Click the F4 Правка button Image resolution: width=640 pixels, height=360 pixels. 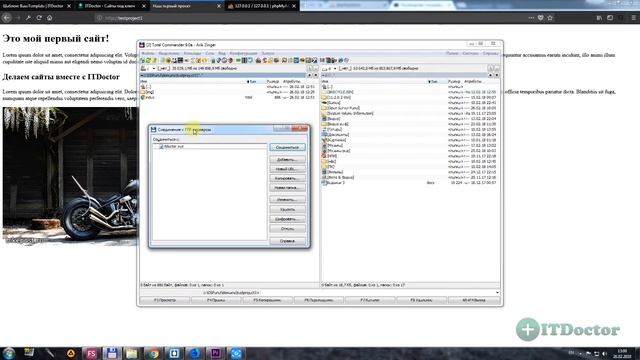coord(216,300)
